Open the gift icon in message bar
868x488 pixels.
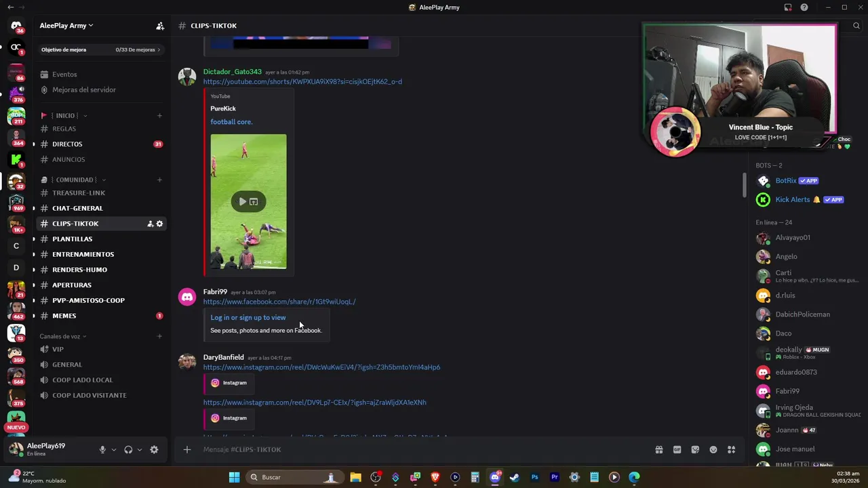point(658,449)
